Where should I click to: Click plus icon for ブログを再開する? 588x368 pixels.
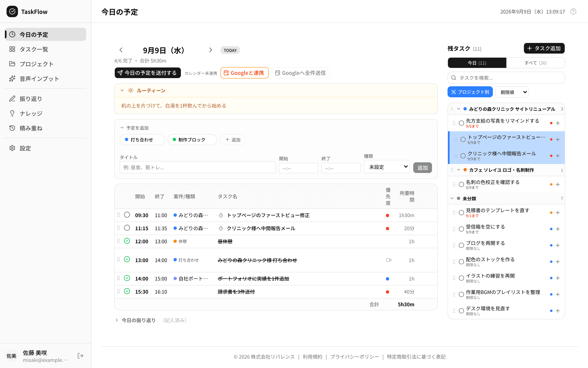tap(558, 245)
